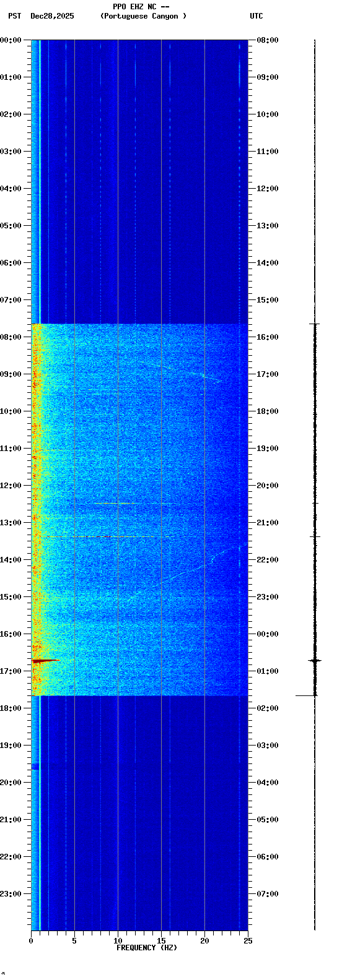This screenshot has height=980, width=342.
Task: Click the 23:00 PST time label on left
Action: (11, 894)
